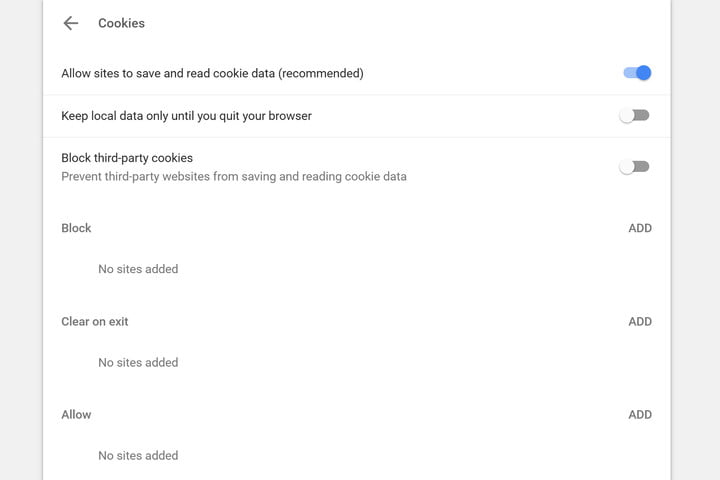
Task: Click 'No sites added' under Allow
Action: [x=138, y=456]
